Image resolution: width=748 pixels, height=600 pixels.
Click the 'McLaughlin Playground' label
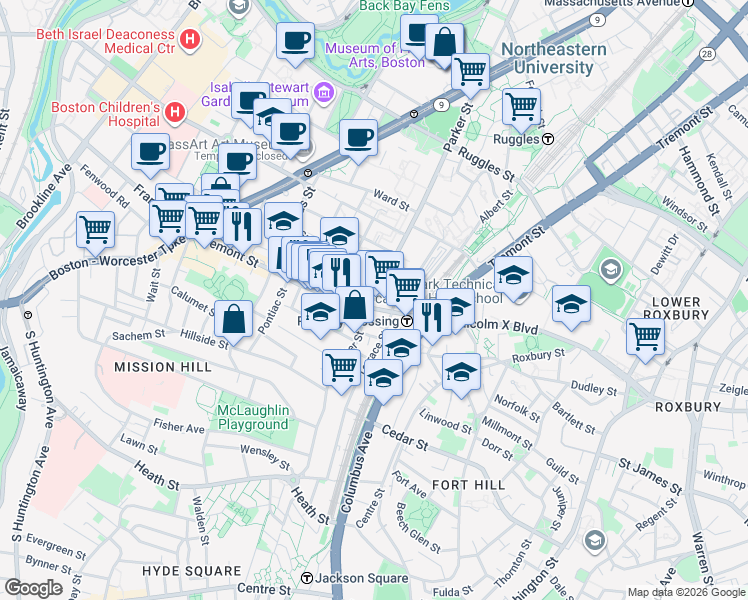coord(253,417)
